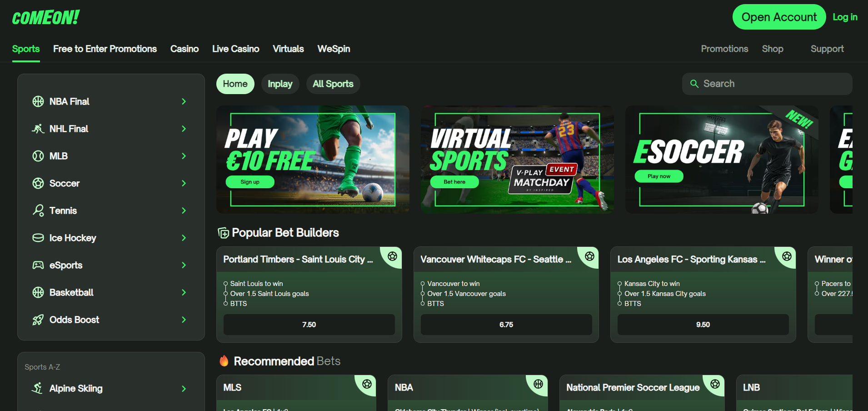Click soccer icon on Vancouver Whitecaps card
868x411 pixels.
click(589, 256)
